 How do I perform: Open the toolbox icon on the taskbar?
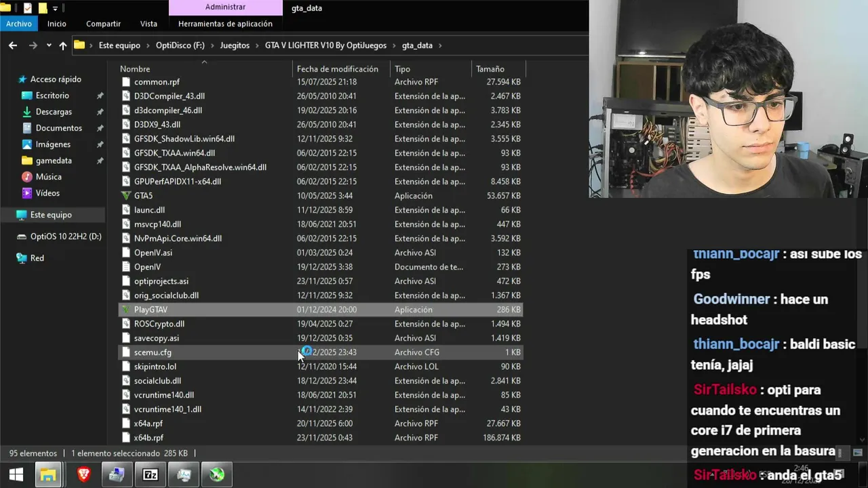[117, 474]
